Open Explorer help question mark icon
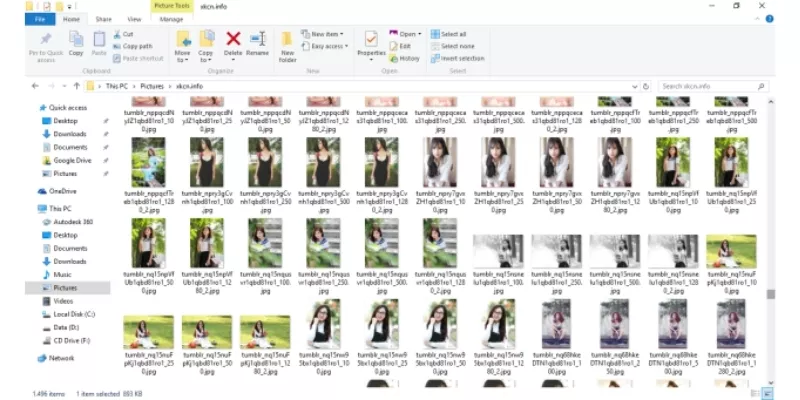This screenshot has width=800, height=400. click(769, 19)
